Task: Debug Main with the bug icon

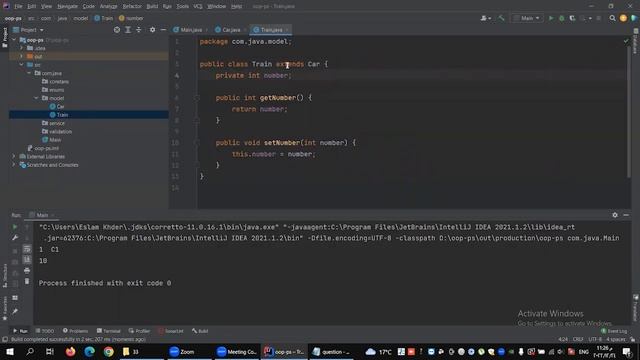Action: 562,18
